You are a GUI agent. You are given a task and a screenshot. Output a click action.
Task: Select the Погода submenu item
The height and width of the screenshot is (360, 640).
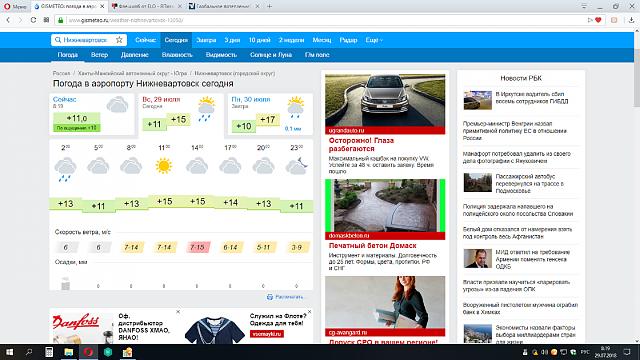click(68, 55)
